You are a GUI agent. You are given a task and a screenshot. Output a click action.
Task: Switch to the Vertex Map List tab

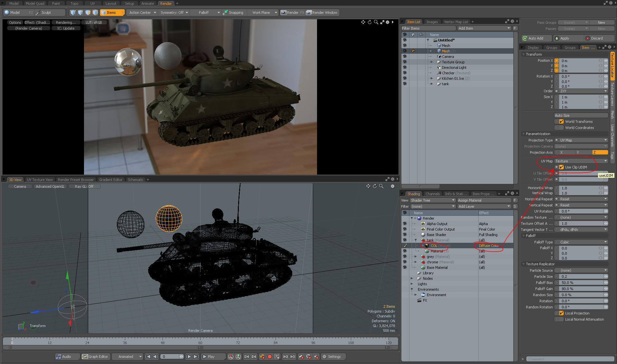(456, 22)
